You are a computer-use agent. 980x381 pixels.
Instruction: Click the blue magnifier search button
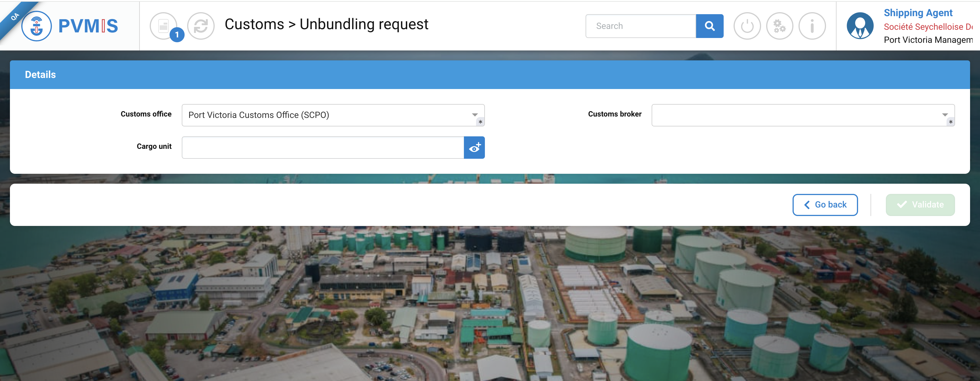(x=709, y=26)
